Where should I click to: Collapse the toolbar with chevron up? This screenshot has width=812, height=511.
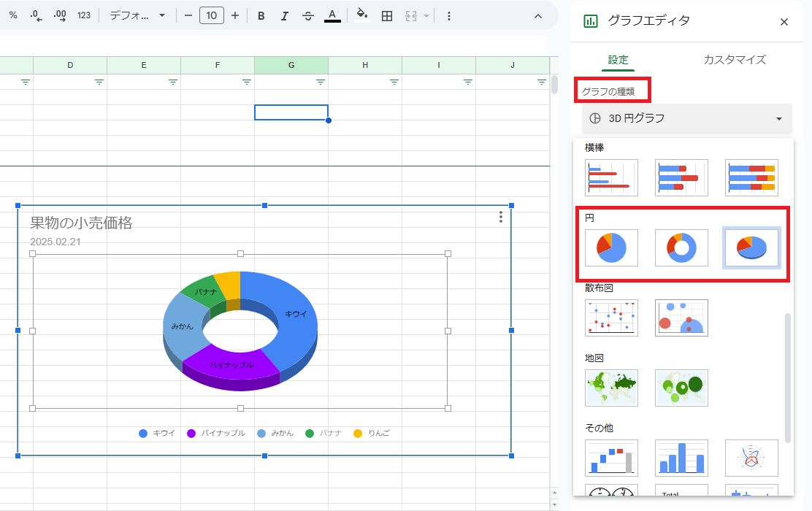pos(538,16)
